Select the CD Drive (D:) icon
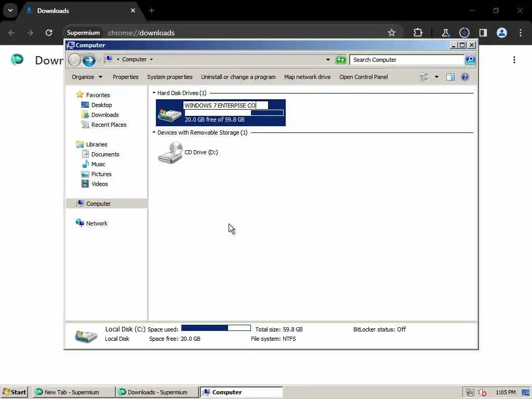This screenshot has width=532, height=399. pos(170,153)
